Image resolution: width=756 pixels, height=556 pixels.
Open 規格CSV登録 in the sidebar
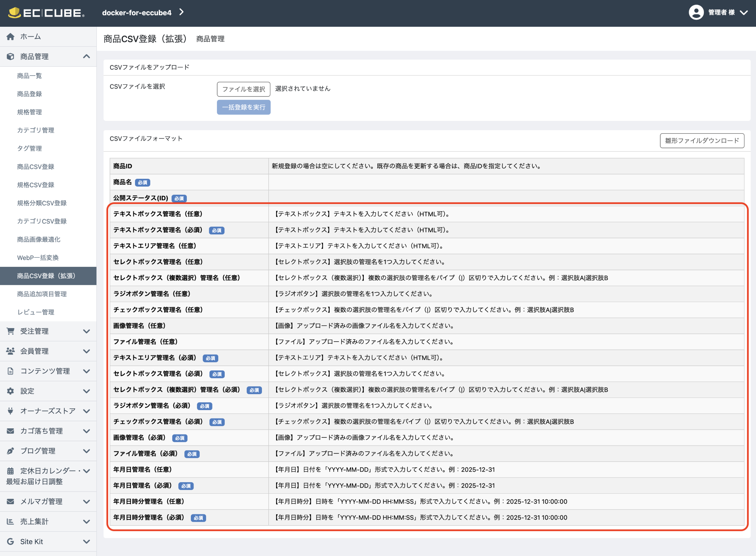[48, 185]
